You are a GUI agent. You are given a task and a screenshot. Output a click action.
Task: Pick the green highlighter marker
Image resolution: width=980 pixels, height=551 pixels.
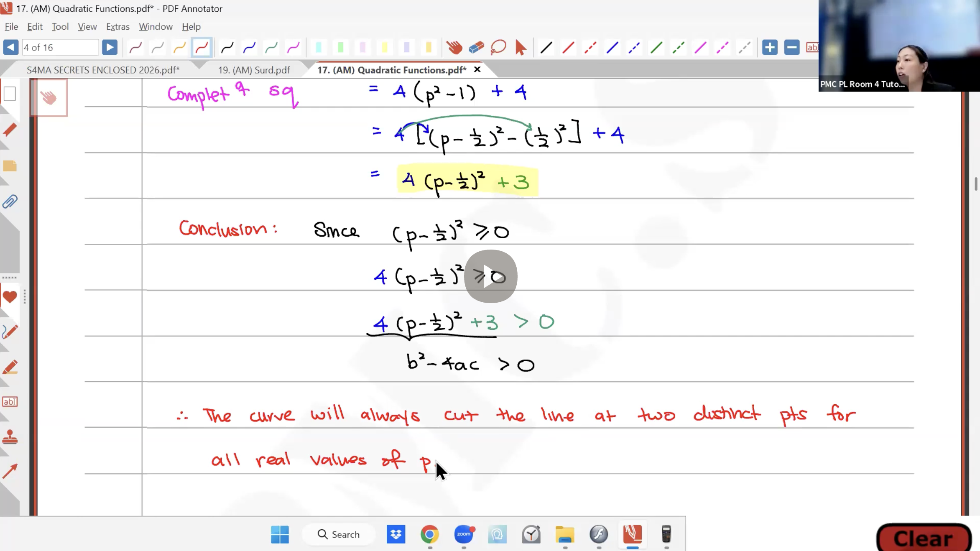point(341,48)
